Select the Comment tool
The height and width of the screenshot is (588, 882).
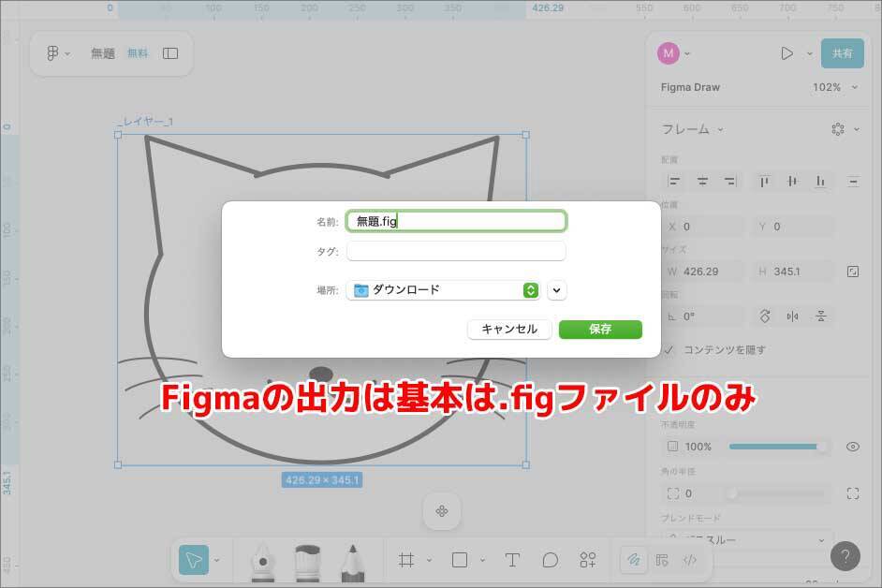(551, 560)
